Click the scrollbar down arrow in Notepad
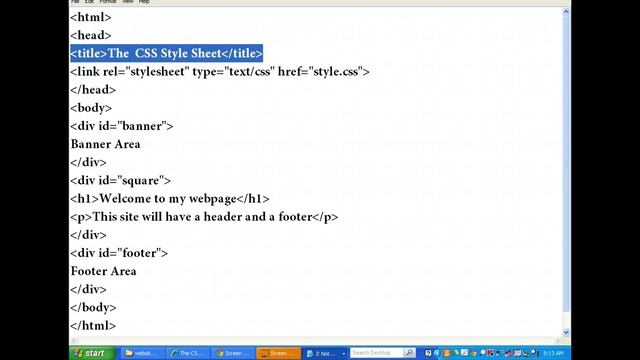This screenshot has width=640, height=360. [566, 332]
